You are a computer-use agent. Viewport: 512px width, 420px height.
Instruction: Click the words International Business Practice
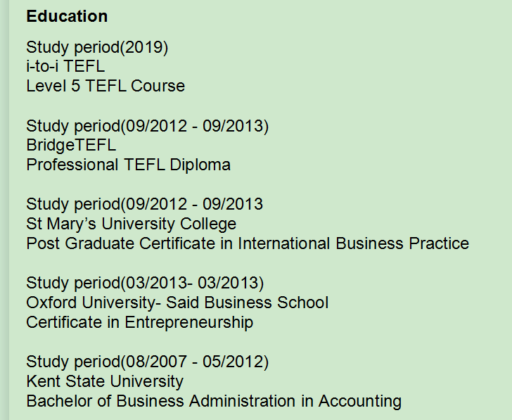pyautogui.click(x=353, y=244)
